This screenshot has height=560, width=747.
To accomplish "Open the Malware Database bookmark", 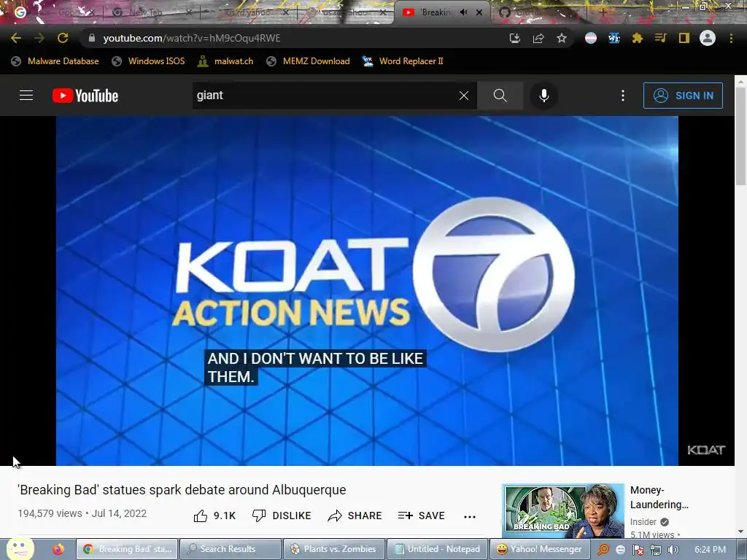I will pos(55,61).
